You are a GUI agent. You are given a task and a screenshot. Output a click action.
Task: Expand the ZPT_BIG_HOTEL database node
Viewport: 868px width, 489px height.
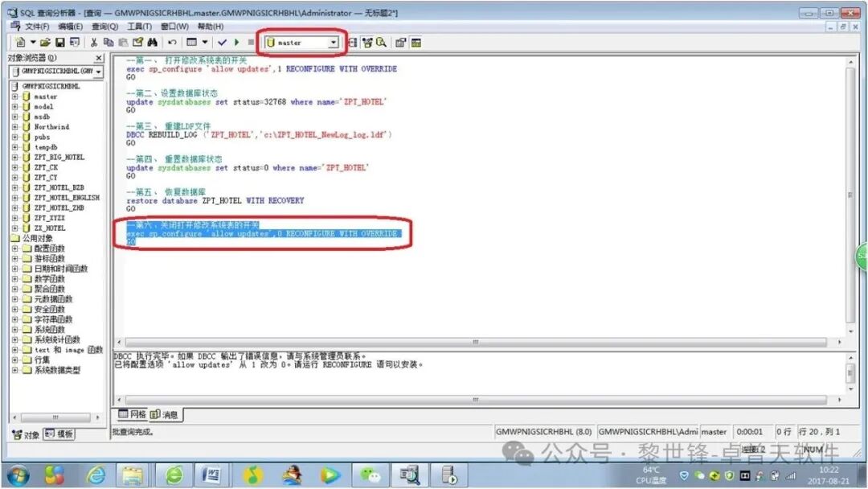pos(14,158)
